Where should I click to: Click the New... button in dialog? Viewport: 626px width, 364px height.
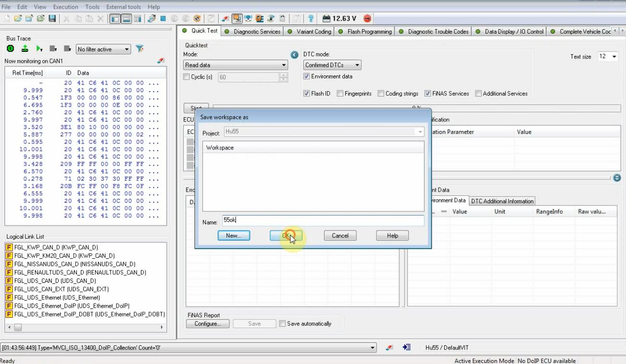click(x=234, y=235)
